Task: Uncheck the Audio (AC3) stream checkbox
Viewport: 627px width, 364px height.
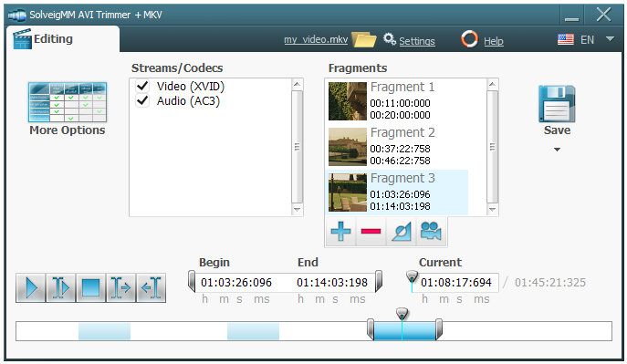Action: [x=142, y=100]
